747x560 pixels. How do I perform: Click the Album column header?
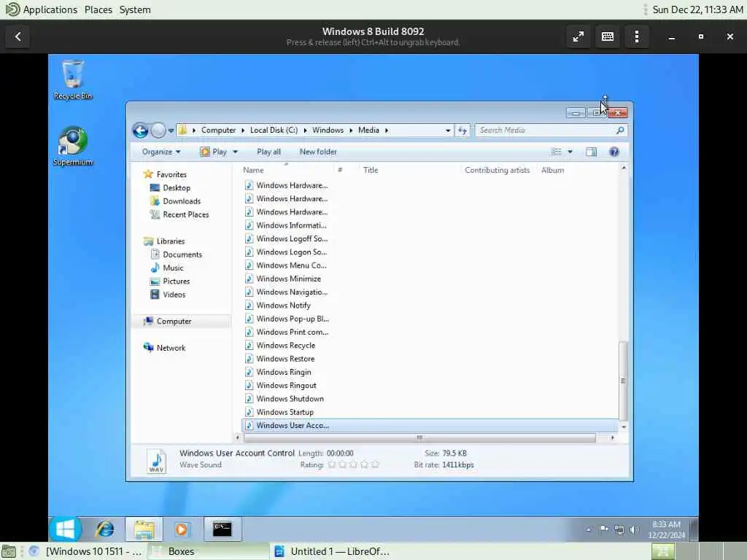[553, 170]
